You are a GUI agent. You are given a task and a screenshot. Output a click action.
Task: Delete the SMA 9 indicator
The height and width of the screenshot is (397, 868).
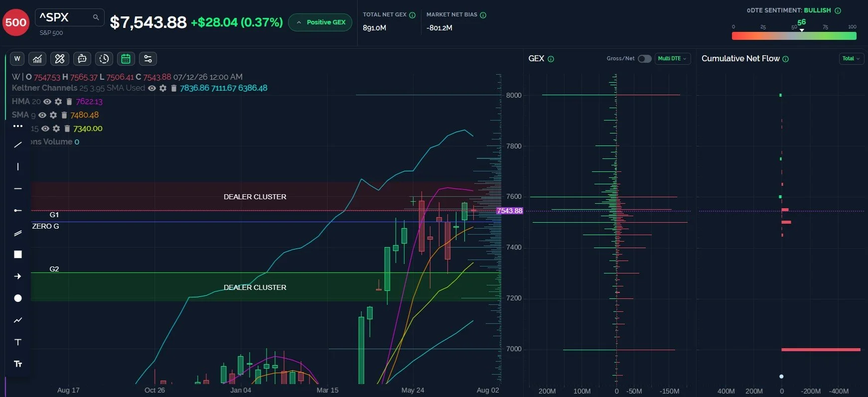pyautogui.click(x=64, y=115)
